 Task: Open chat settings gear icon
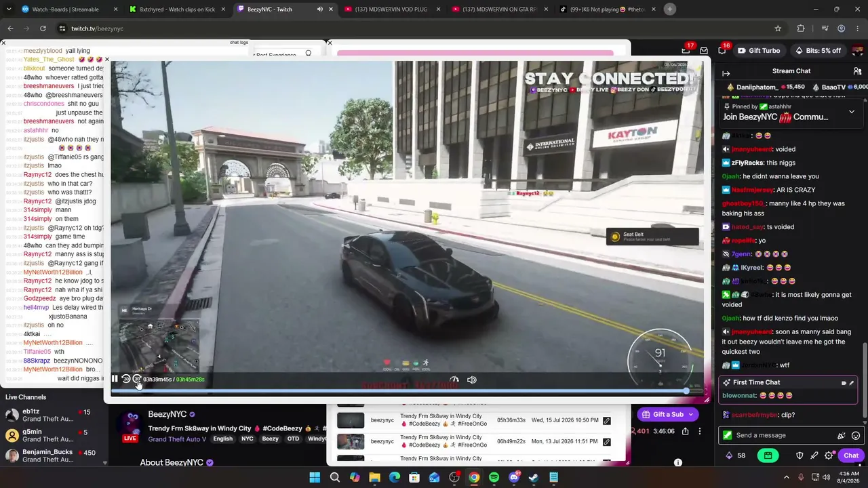[x=829, y=455]
